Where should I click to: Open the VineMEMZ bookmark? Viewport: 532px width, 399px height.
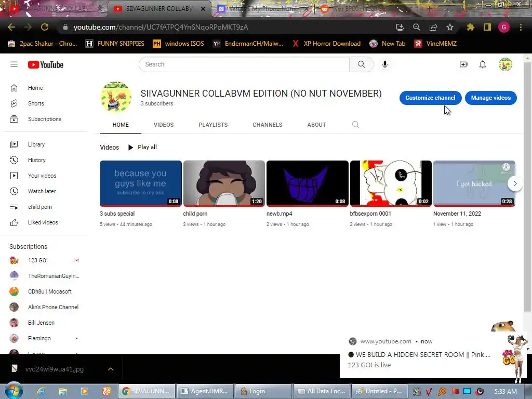click(436, 44)
